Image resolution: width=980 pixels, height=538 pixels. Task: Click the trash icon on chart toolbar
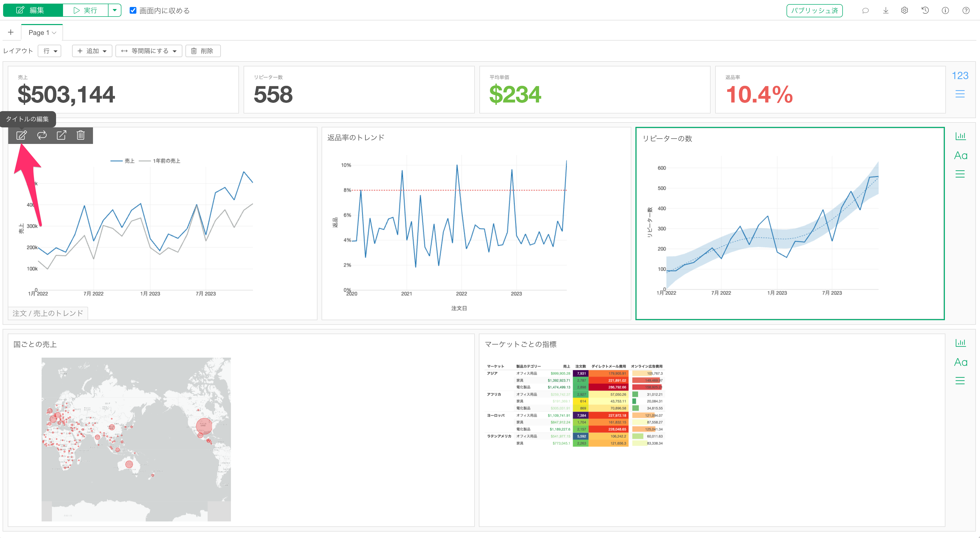[x=81, y=135]
